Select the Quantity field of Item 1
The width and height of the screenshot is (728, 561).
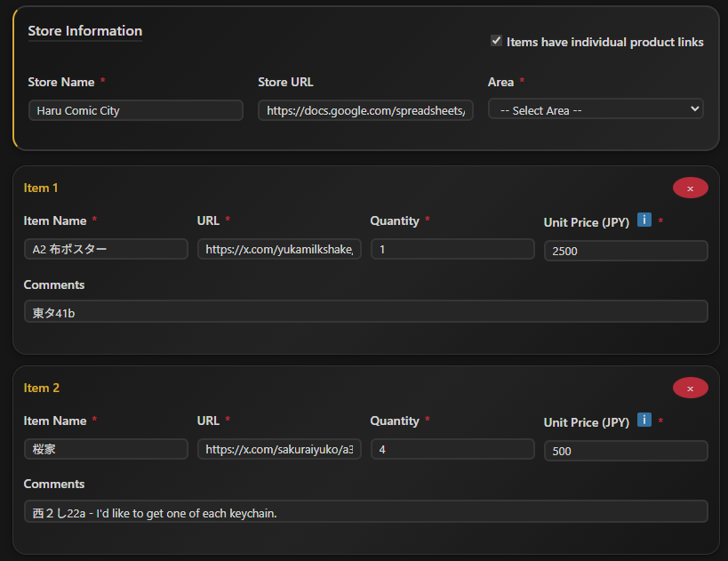pyautogui.click(x=452, y=248)
